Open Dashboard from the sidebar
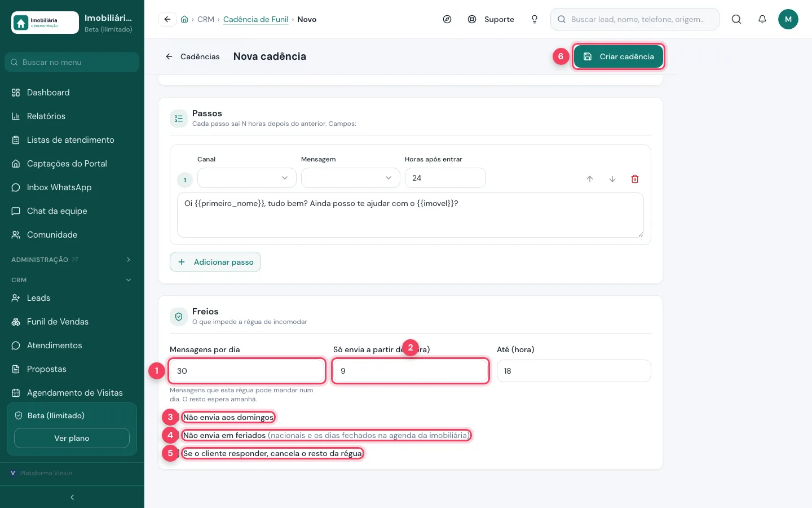This screenshot has width=812, height=508. 72,93
